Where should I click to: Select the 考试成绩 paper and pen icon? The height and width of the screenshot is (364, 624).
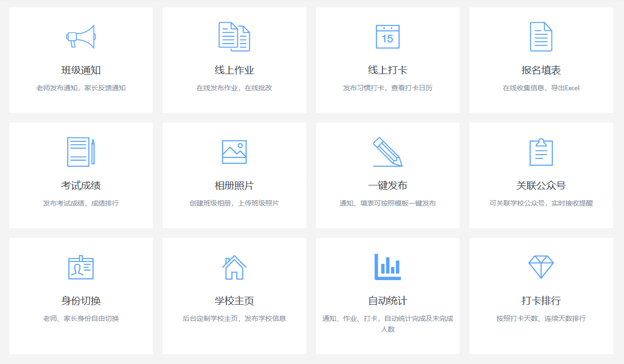coord(81,152)
